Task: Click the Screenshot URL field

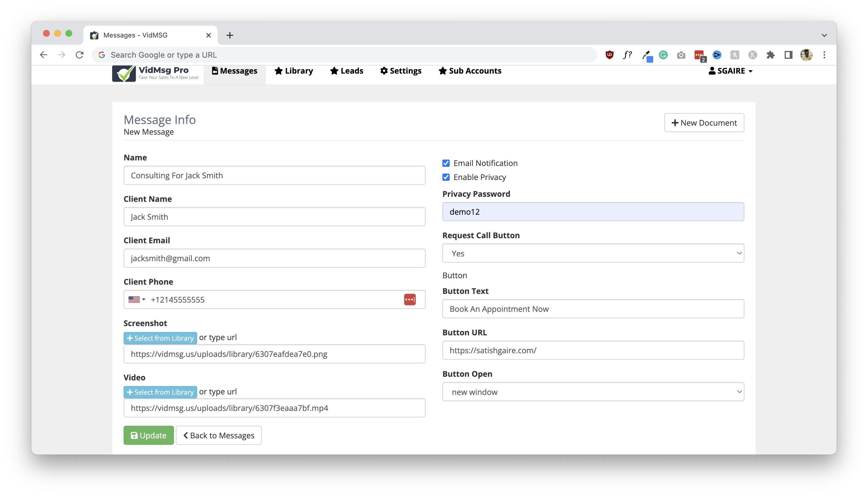Action: point(274,354)
